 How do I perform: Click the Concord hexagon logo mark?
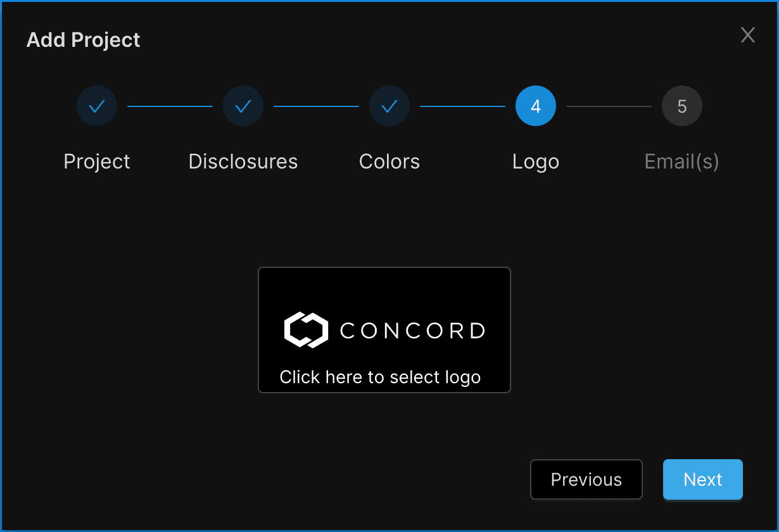[x=306, y=330]
